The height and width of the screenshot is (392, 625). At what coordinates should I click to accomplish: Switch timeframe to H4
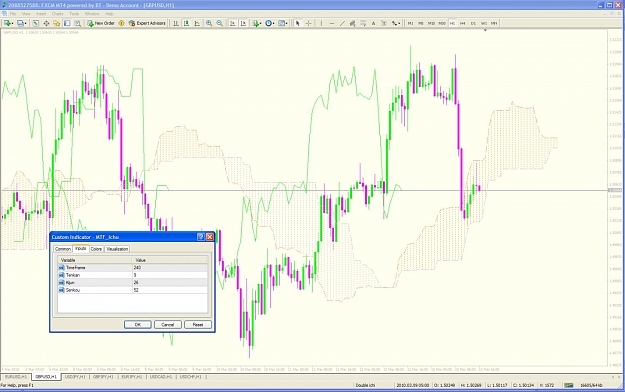coord(463,24)
